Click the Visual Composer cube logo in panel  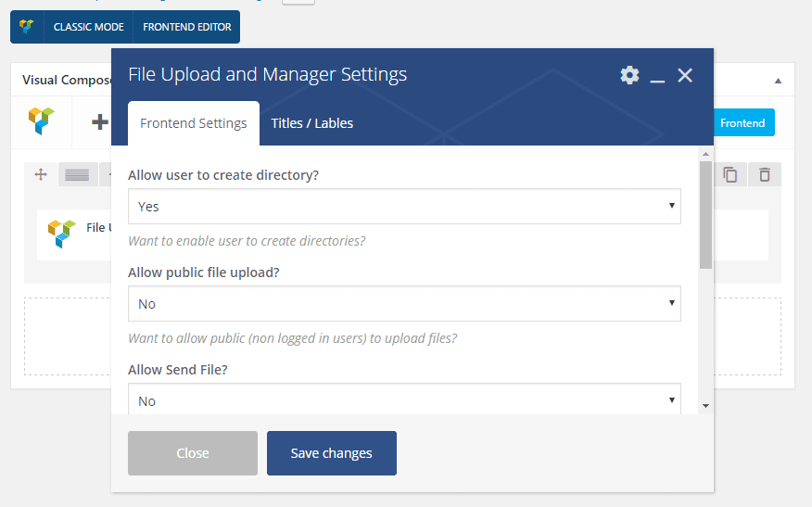click(x=42, y=120)
